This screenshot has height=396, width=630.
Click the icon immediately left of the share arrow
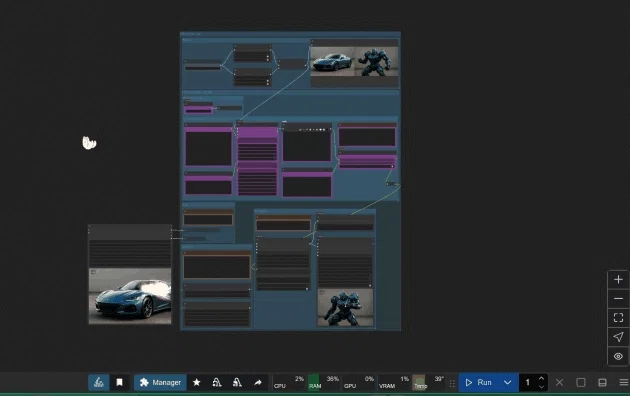237,382
